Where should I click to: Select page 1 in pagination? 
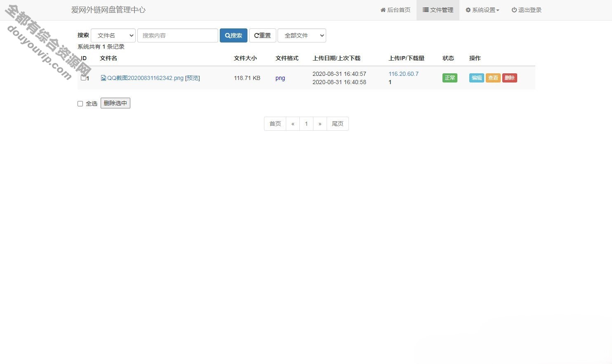306,124
